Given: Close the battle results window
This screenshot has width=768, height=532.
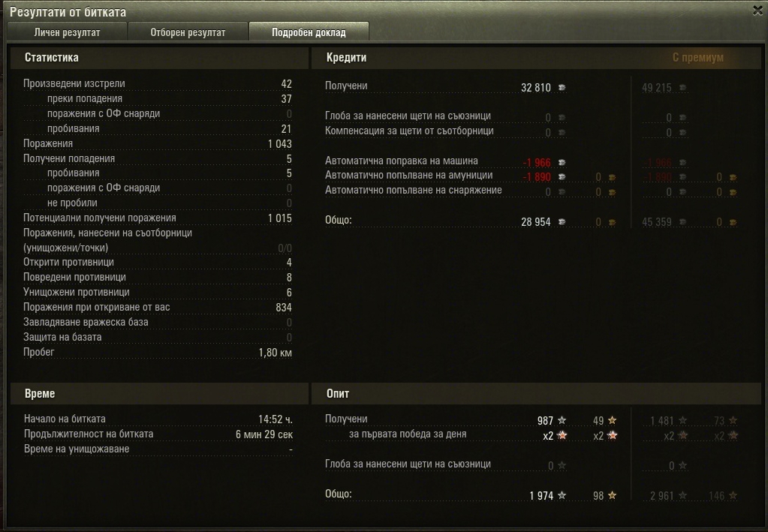Looking at the screenshot, I should (757, 11).
